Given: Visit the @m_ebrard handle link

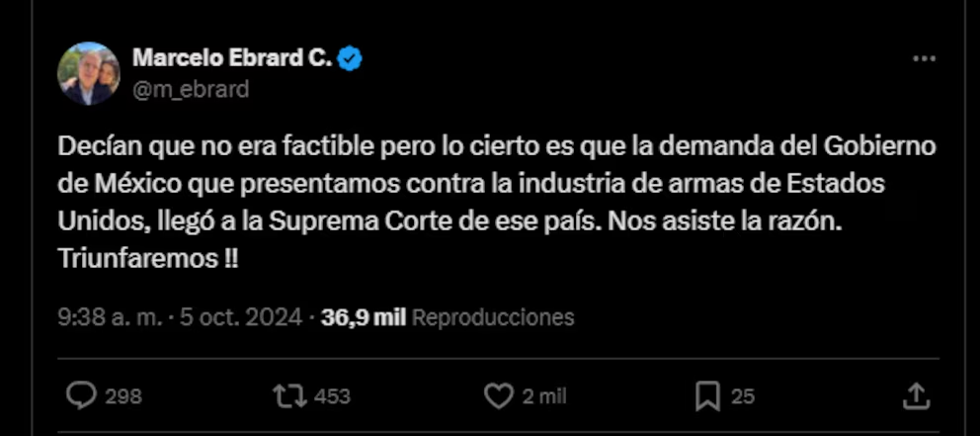Looking at the screenshot, I should [191, 89].
